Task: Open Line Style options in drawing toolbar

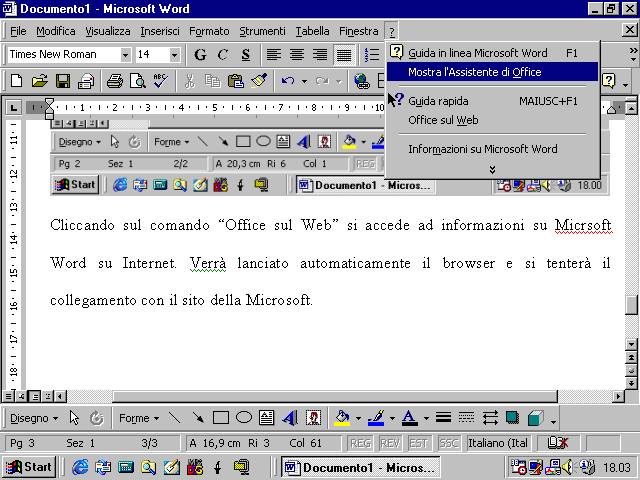Action: (443, 418)
